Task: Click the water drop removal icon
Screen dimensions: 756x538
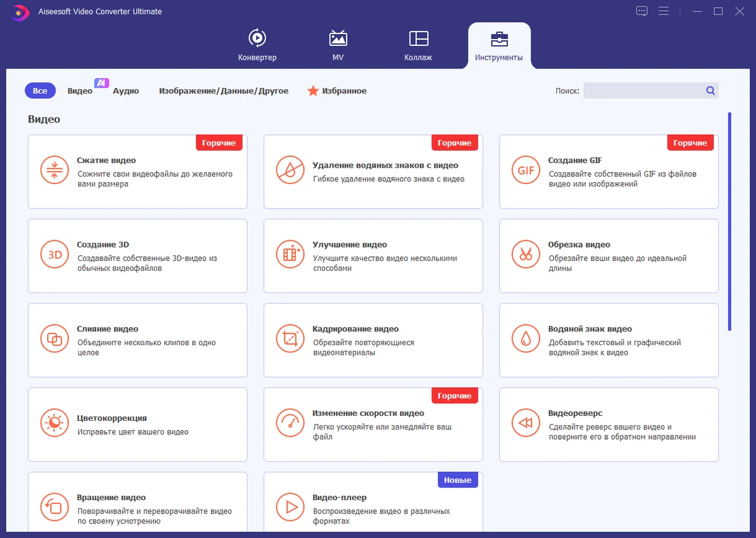Action: click(290, 170)
